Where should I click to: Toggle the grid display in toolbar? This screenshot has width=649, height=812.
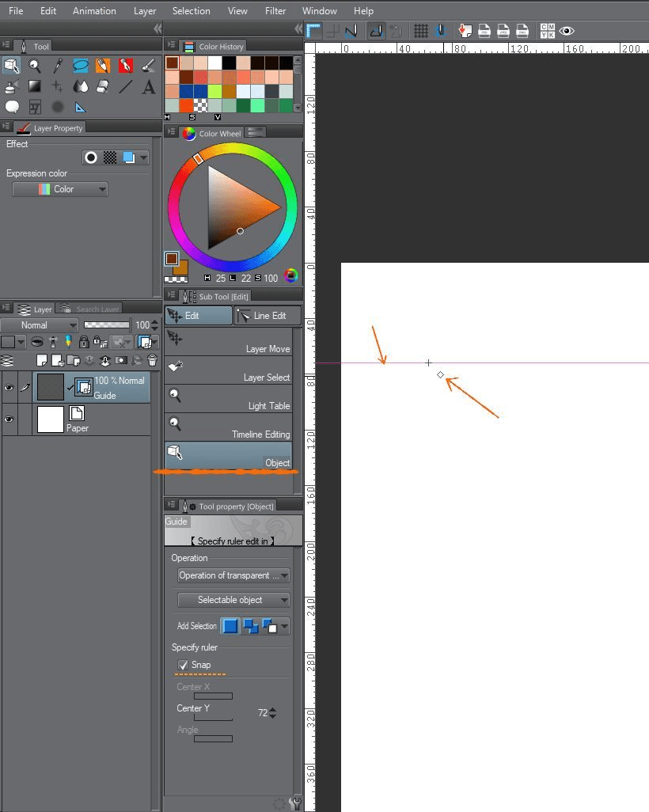[421, 31]
